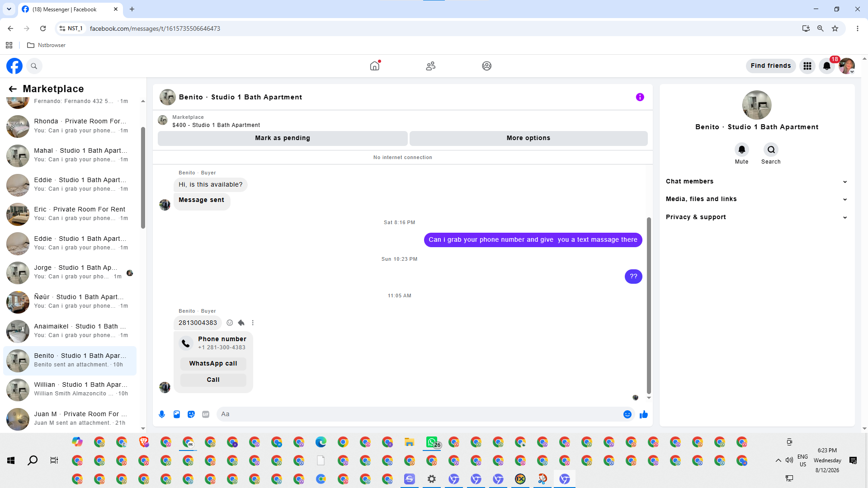
Task: Open the browser tab search dropdown
Action: [x=9, y=9]
